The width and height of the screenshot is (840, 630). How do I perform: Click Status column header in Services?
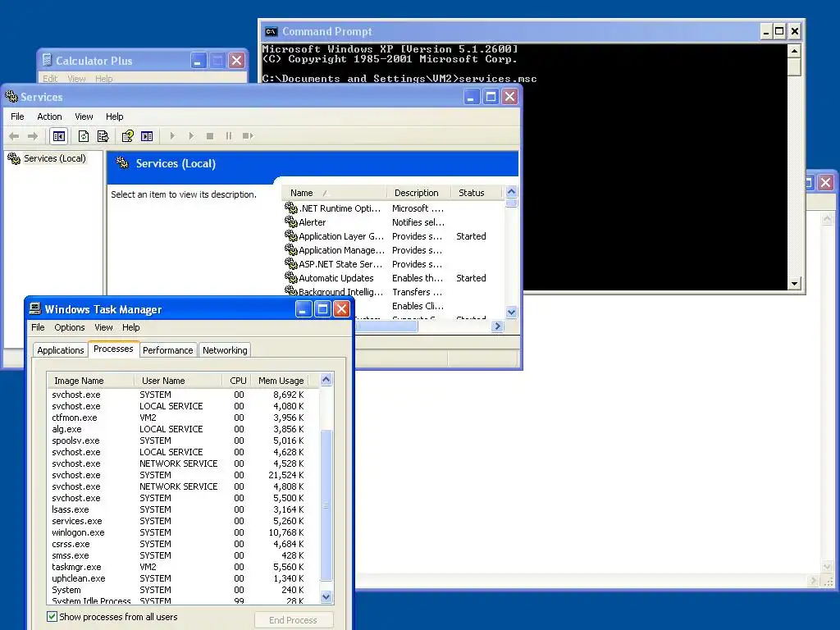[476, 193]
